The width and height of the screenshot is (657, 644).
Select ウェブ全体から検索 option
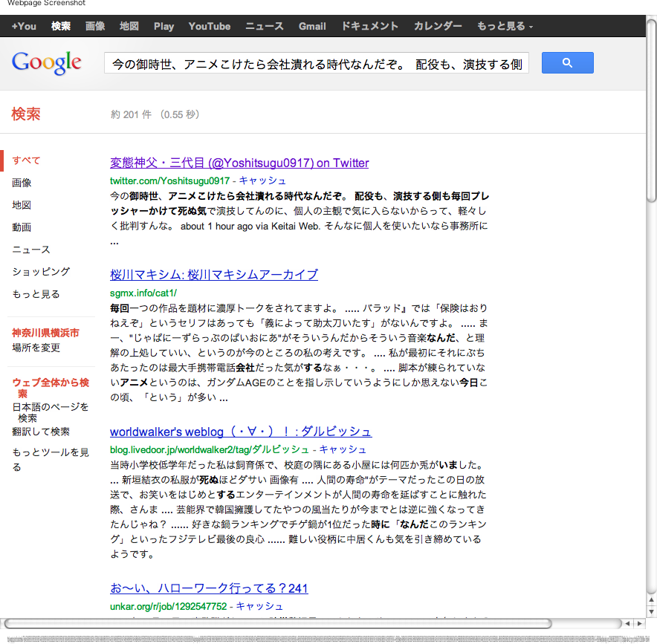pos(51,388)
